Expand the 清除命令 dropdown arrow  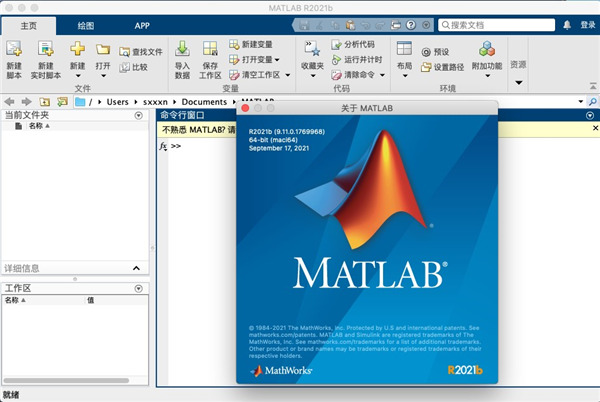pos(382,75)
